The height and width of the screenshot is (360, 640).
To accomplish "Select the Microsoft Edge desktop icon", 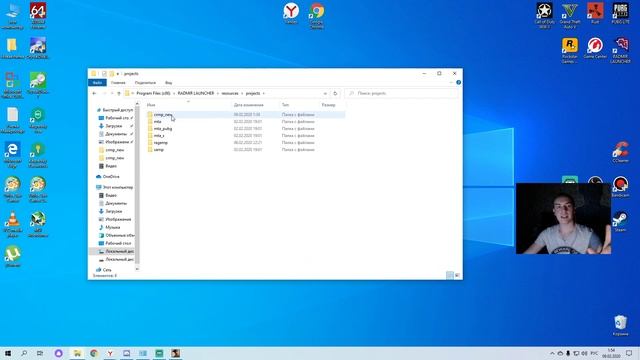I will (x=12, y=155).
